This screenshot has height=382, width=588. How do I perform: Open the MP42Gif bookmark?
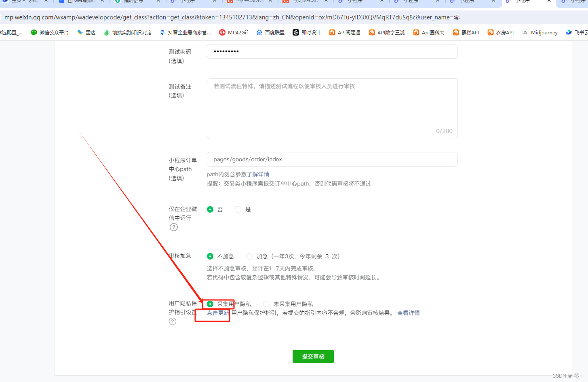[x=234, y=32]
